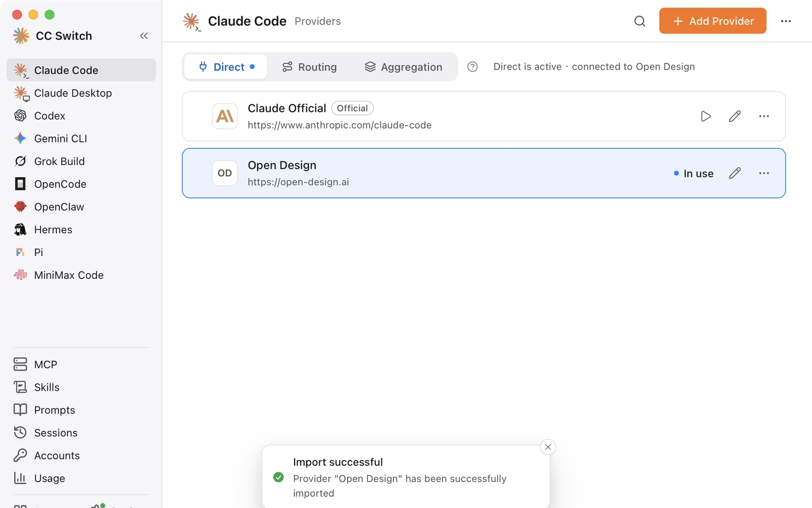Click the https://open-design.ai URL

pos(298,182)
